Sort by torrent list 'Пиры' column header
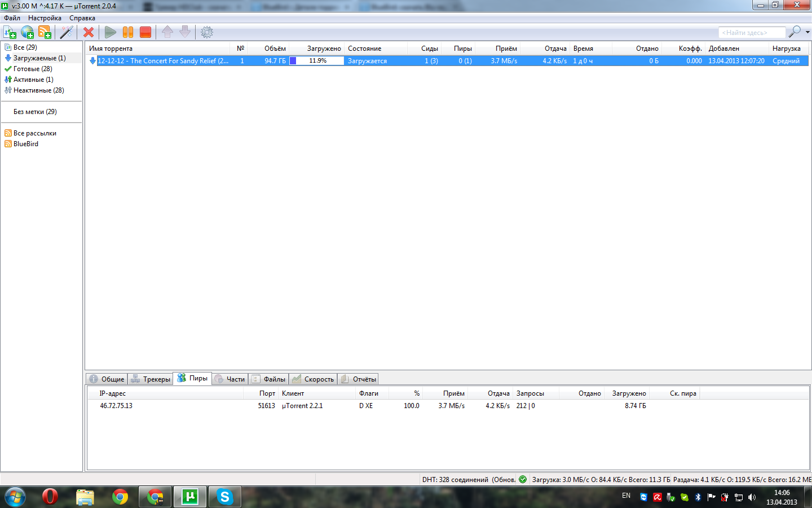The width and height of the screenshot is (812, 508). pos(458,49)
